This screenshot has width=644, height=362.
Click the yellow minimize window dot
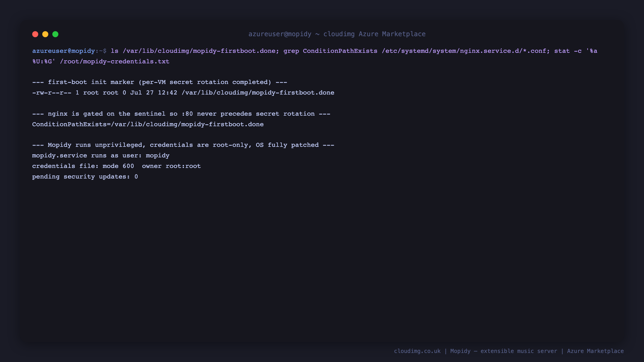pos(45,34)
